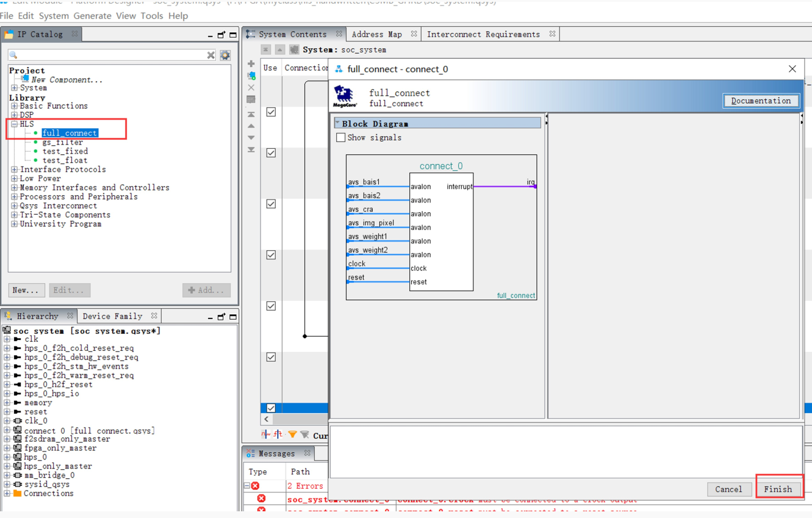812x518 pixels.
Task: Toggle the fifth Use checkbox in System Contents
Action: 271,306
